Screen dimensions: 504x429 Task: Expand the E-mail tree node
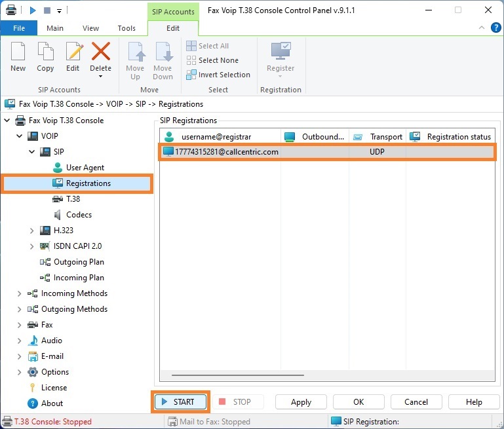pos(19,356)
